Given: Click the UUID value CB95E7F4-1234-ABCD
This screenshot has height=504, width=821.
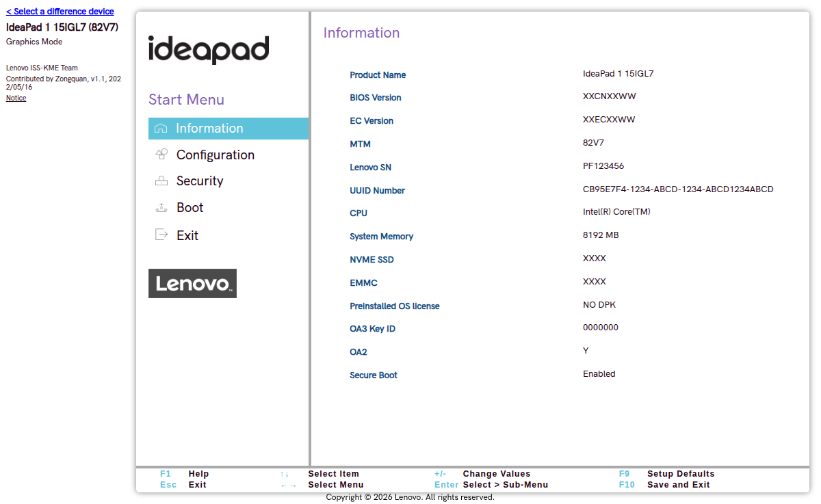Looking at the screenshot, I should pyautogui.click(x=678, y=189).
